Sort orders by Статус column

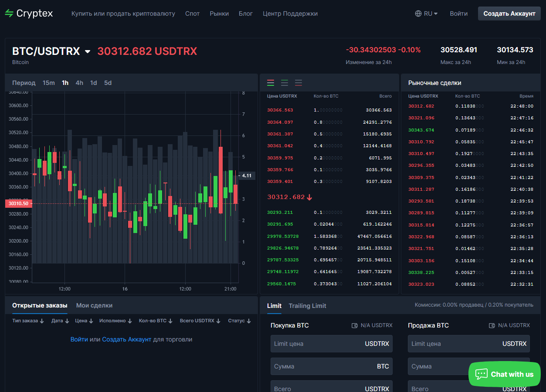coord(239,321)
